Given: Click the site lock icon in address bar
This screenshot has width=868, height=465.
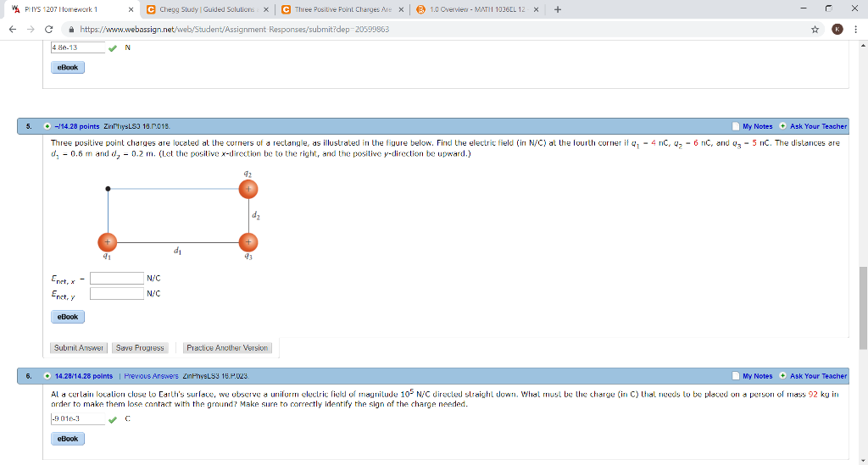Looking at the screenshot, I should tap(71, 30).
